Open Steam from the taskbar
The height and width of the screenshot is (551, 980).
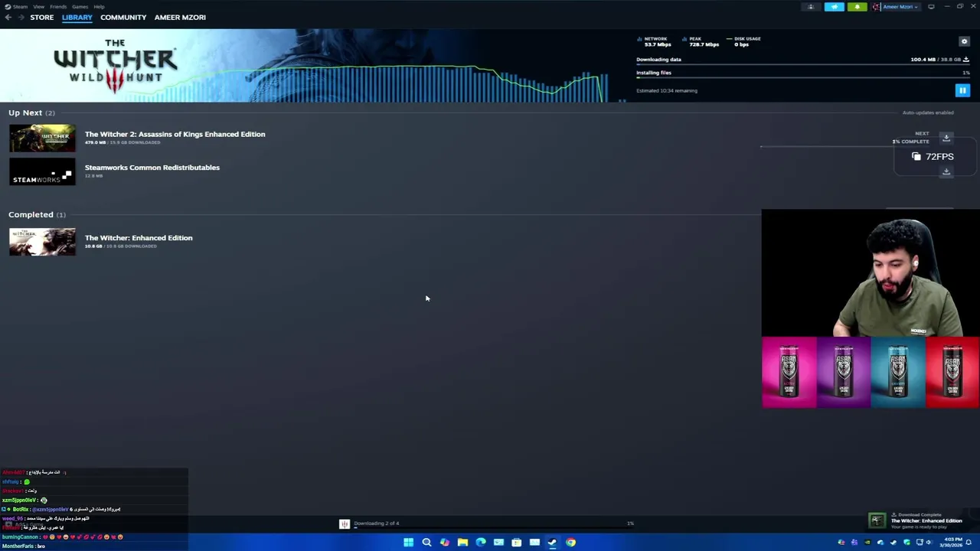click(x=552, y=543)
